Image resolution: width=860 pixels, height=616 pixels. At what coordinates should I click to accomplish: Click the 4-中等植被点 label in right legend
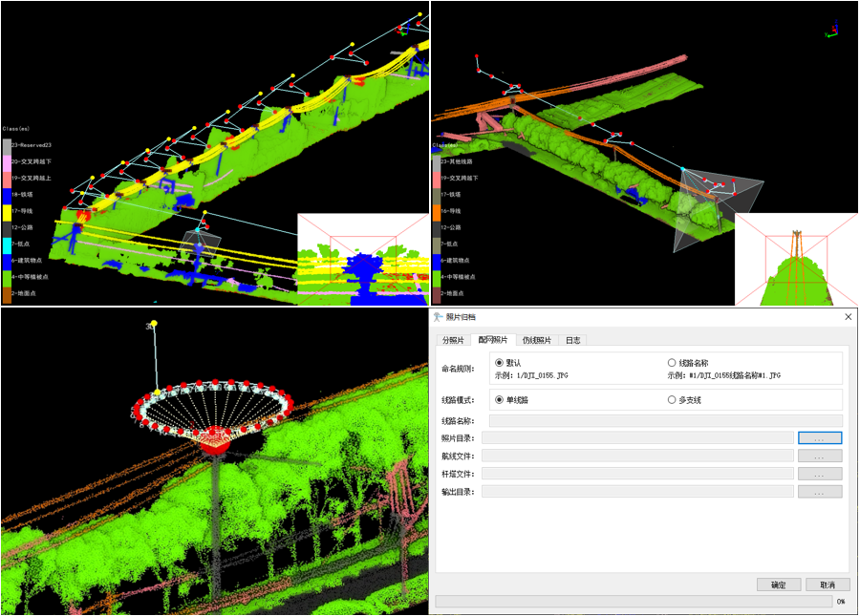459,277
